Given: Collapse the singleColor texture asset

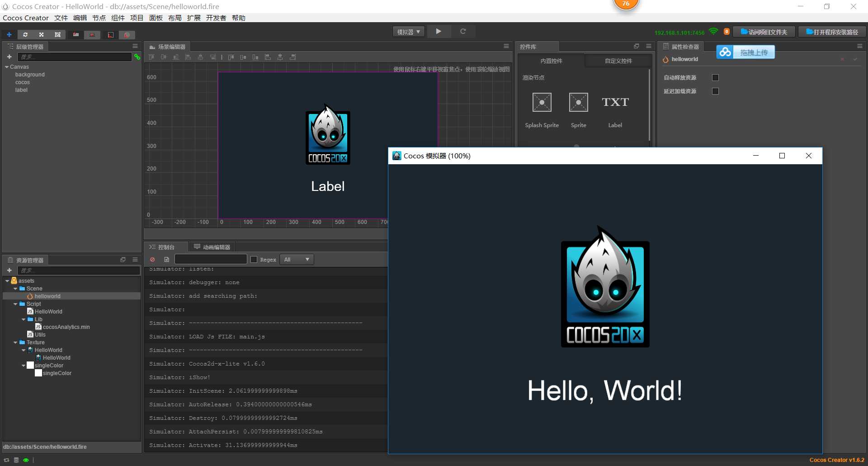Looking at the screenshot, I should (x=24, y=366).
